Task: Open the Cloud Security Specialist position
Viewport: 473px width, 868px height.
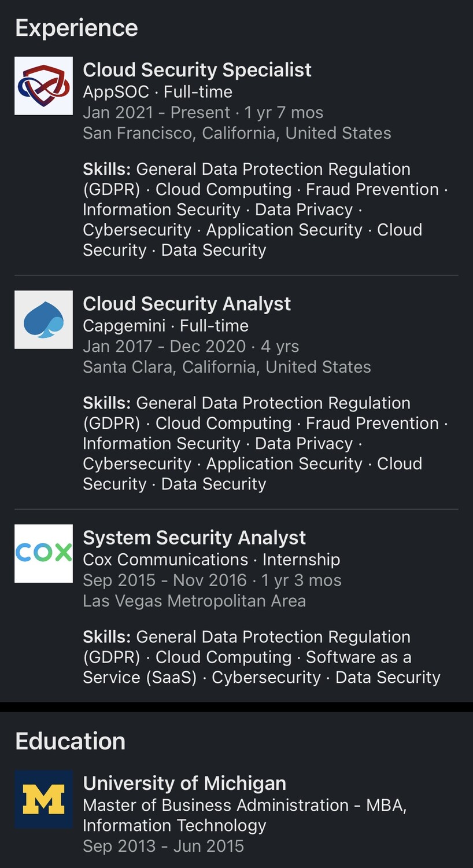Action: point(197,70)
